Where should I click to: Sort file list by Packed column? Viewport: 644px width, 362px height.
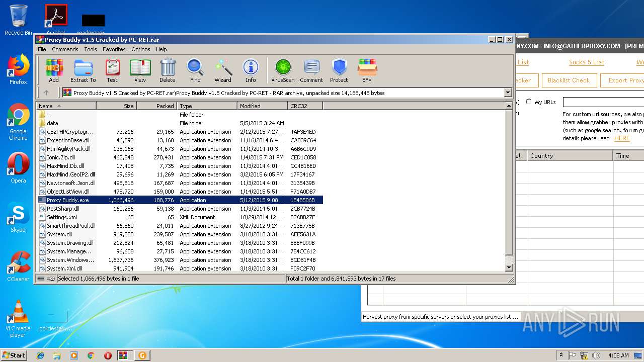156,106
